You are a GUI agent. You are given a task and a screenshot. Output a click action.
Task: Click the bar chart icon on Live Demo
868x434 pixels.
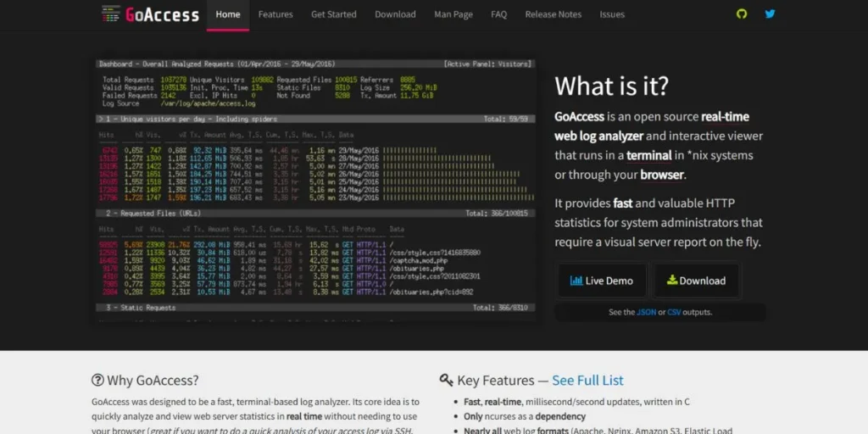(x=576, y=281)
